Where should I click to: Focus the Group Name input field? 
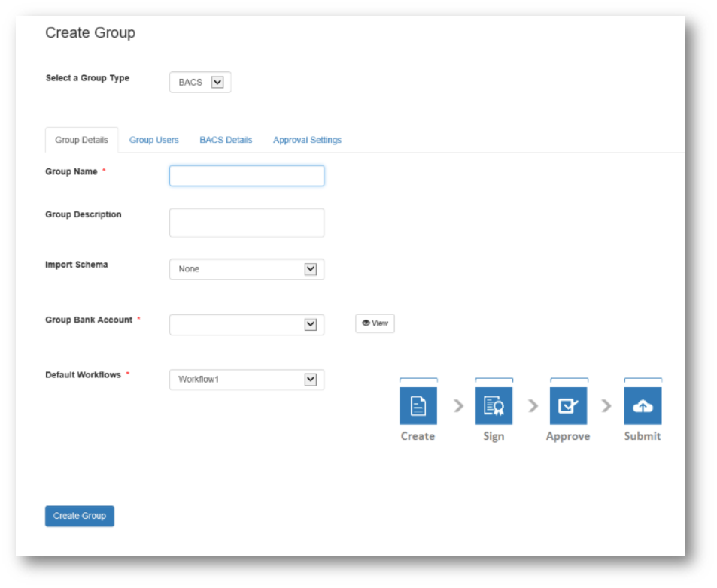click(246, 176)
